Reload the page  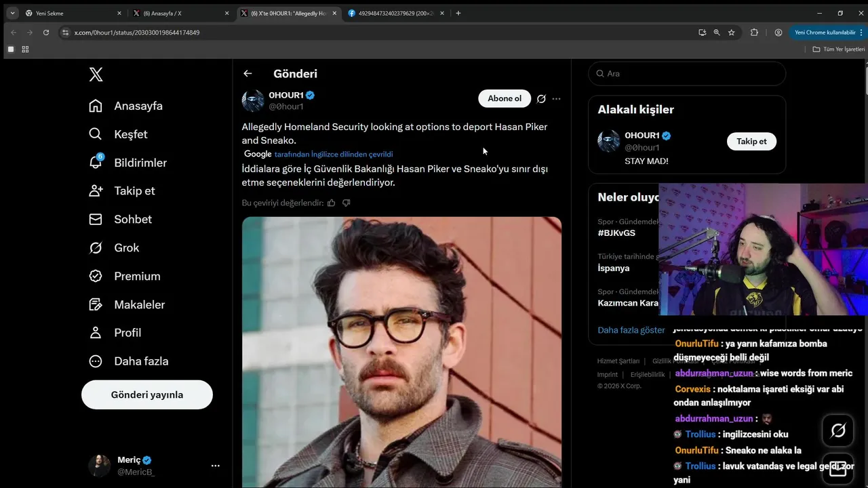coord(45,32)
